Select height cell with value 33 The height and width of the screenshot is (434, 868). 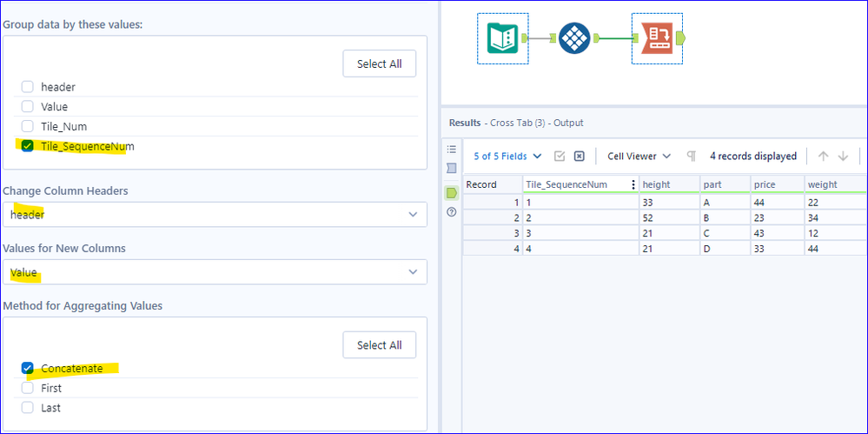click(x=669, y=203)
